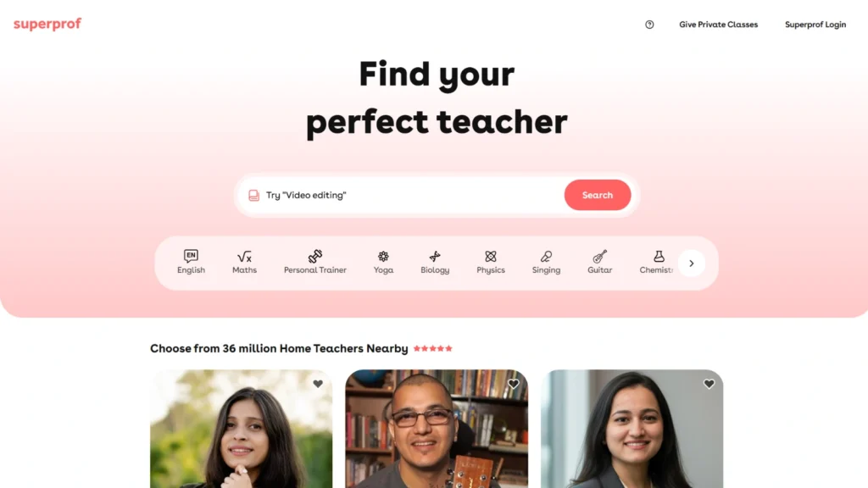
Task: Open Give Private Classes link
Action: click(x=718, y=25)
